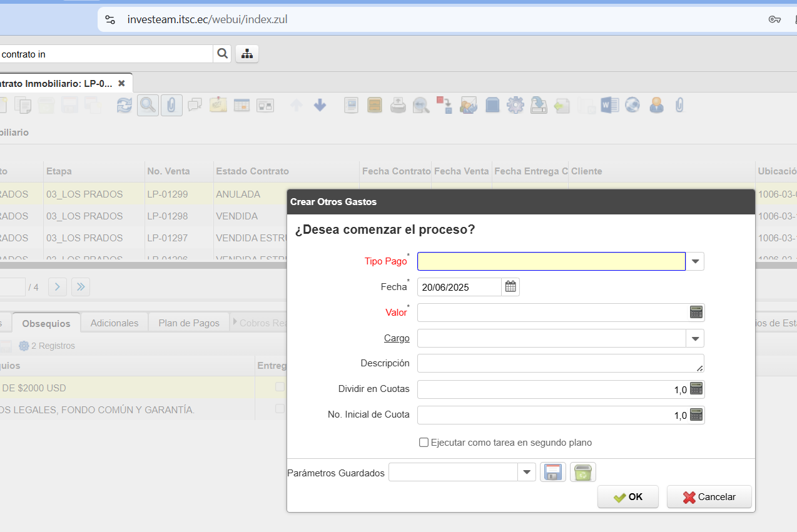Open calculator for Dividir en Cuotas
This screenshot has width=797, height=532.
click(696, 389)
